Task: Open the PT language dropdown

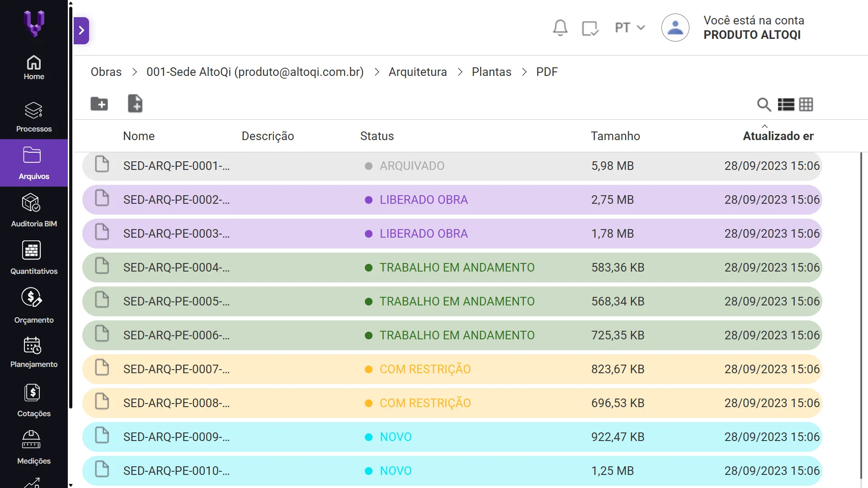Action: tap(630, 28)
